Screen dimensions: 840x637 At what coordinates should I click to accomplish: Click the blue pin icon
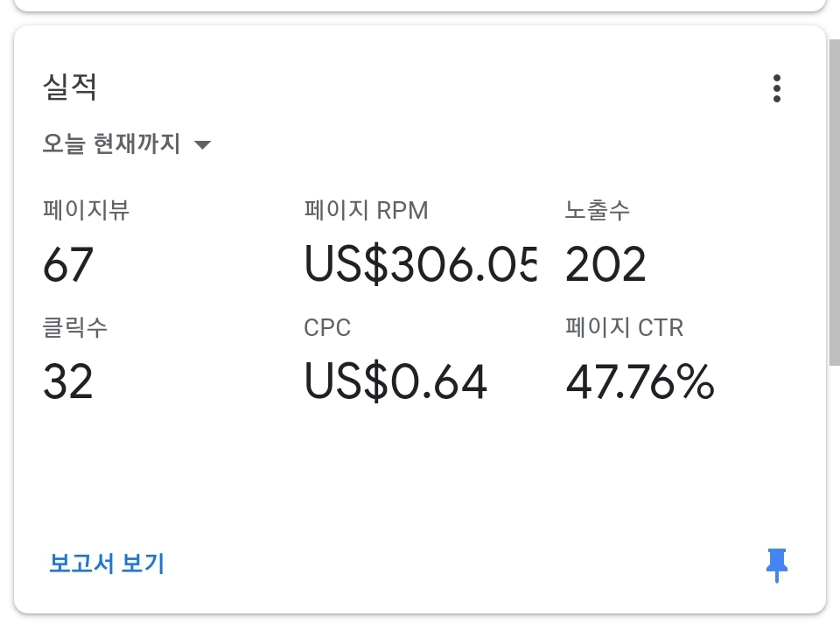pos(776,565)
